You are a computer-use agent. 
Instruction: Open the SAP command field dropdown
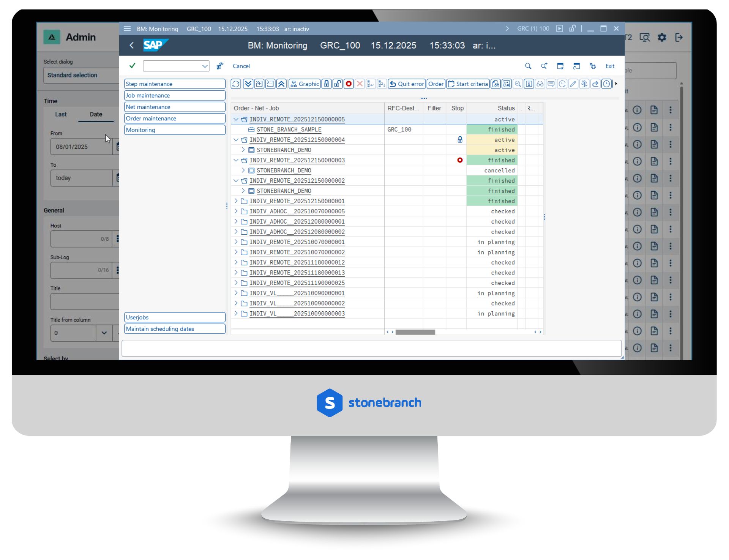click(x=205, y=66)
